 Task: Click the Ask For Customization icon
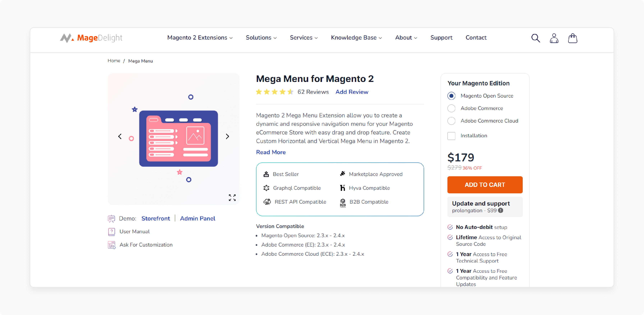coord(112,245)
